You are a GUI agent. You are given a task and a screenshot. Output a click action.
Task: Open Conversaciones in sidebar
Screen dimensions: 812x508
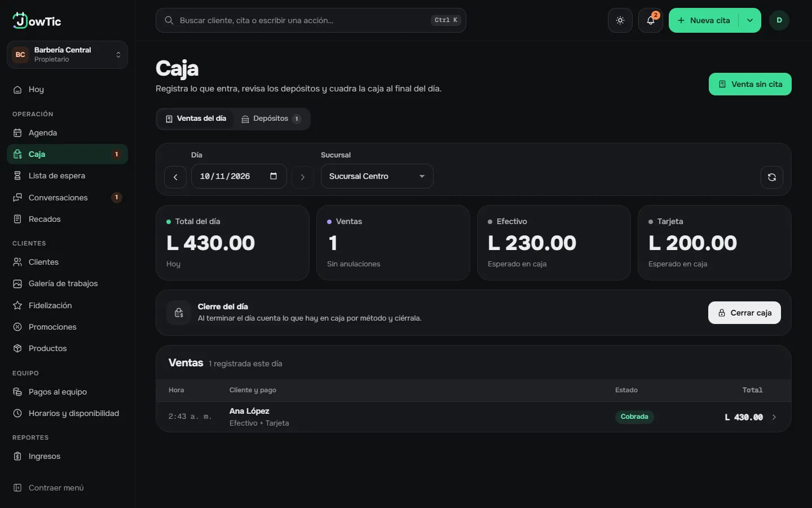67,198
